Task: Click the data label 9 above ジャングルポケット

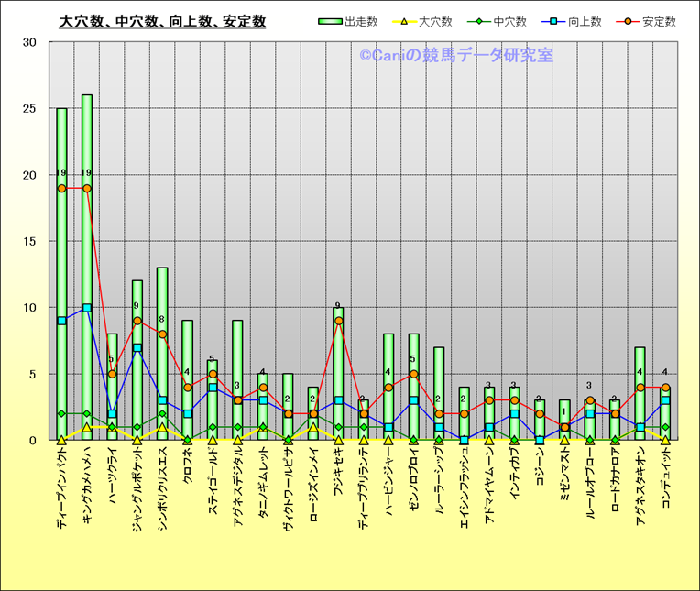Action: [x=137, y=306]
